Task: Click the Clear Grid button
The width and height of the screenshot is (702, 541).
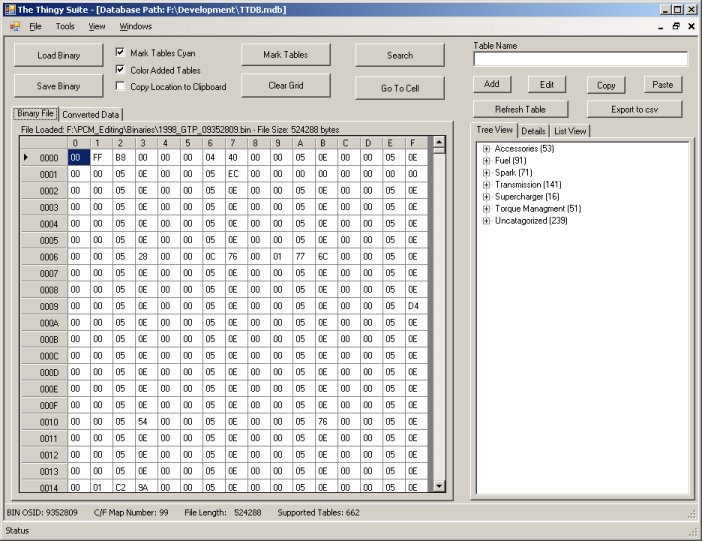Action: (286, 85)
